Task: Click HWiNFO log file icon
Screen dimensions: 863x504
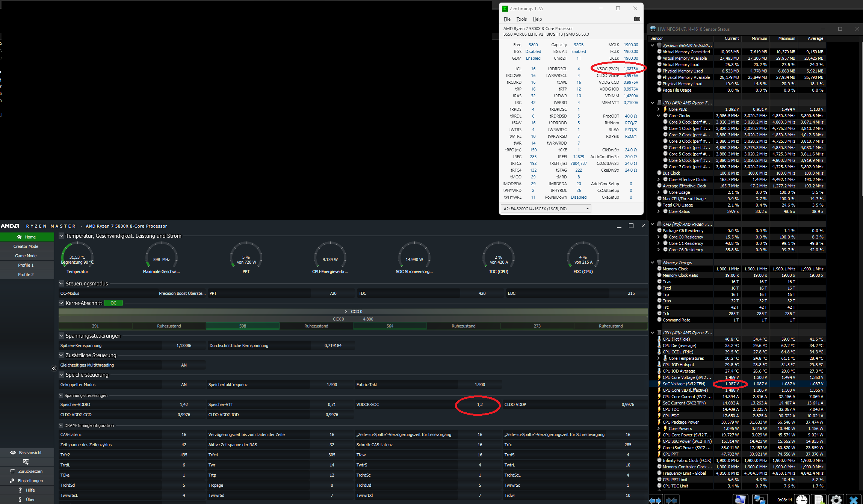Action: click(x=819, y=499)
